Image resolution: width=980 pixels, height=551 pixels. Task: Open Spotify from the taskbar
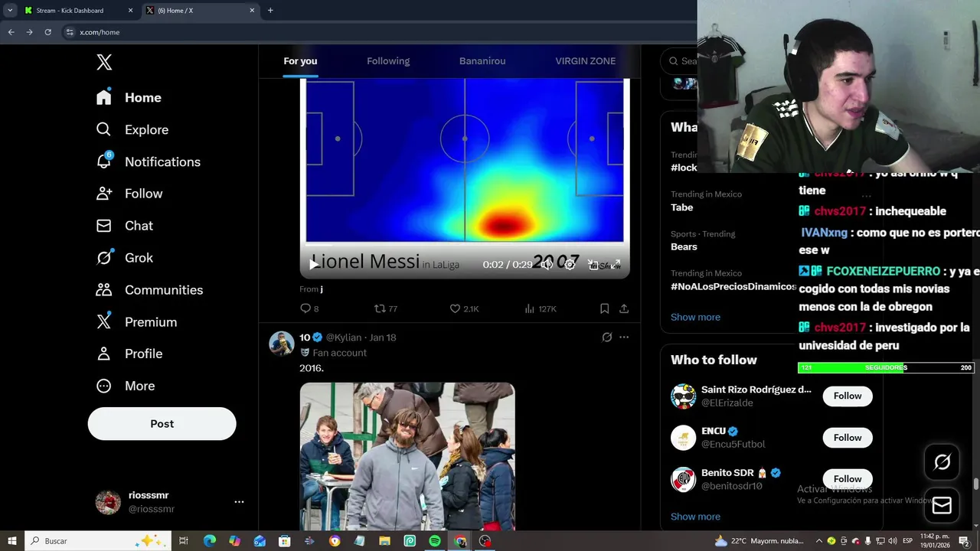point(435,541)
